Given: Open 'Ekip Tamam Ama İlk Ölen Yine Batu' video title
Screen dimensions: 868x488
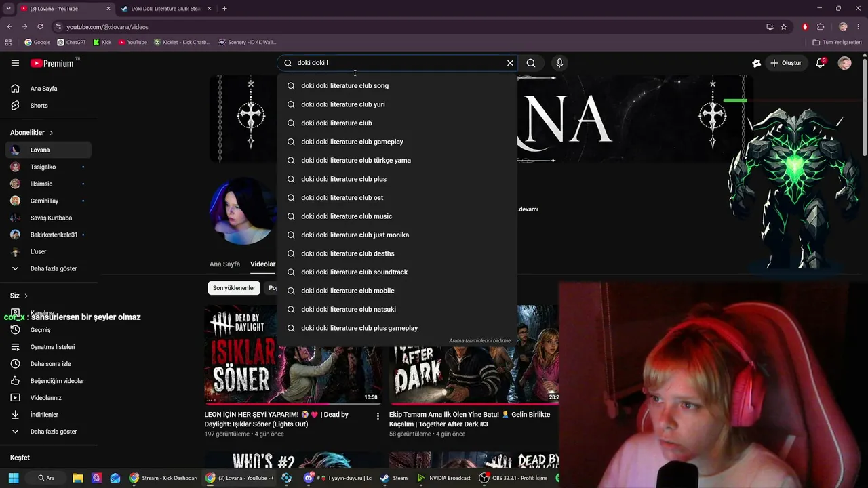Looking at the screenshot, I should (x=469, y=420).
